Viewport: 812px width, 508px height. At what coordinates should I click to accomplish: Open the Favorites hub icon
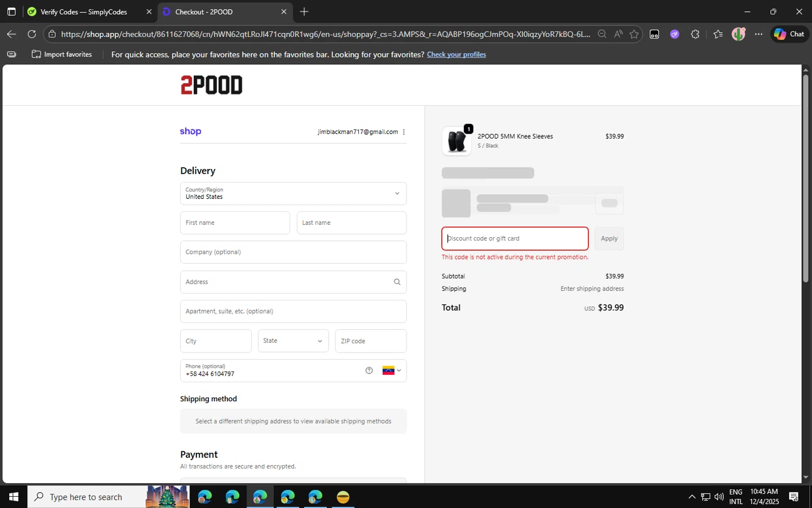click(718, 34)
